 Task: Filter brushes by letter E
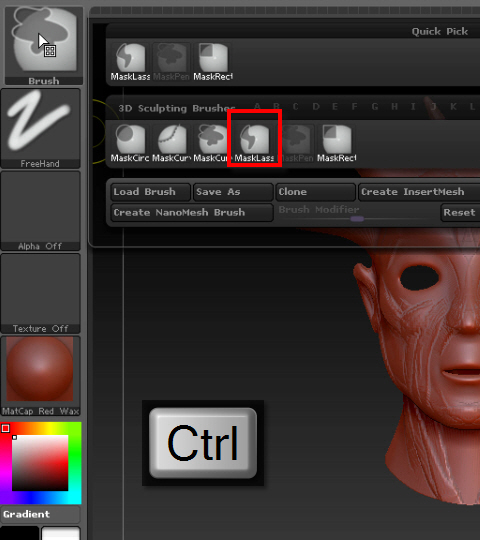[335, 107]
